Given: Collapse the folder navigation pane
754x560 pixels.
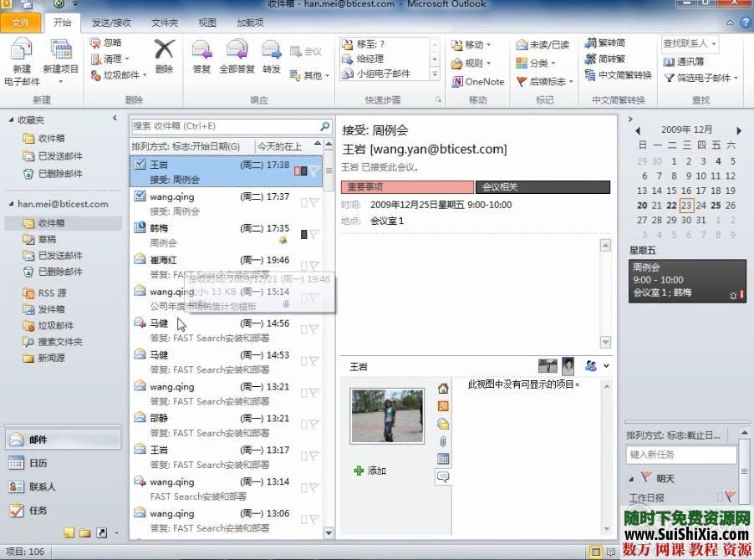Looking at the screenshot, I should pos(114,118).
